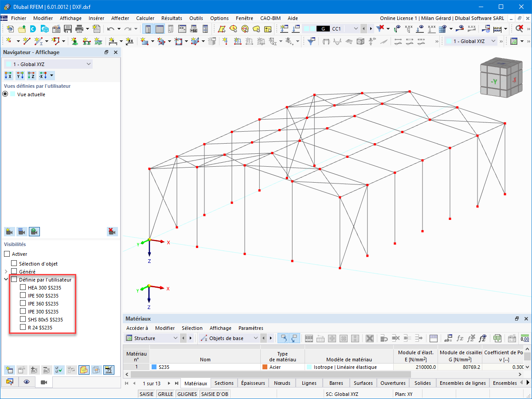Click view in X direction icon in navigator

click(x=8, y=75)
